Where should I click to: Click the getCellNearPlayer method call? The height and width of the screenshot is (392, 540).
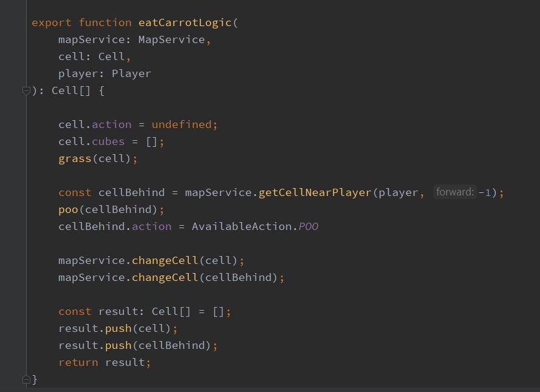315,192
